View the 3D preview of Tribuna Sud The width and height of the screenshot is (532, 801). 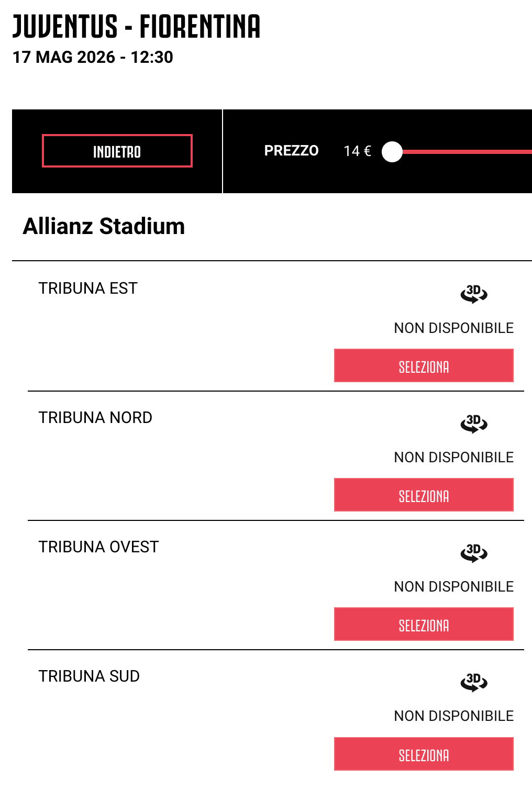point(474,682)
